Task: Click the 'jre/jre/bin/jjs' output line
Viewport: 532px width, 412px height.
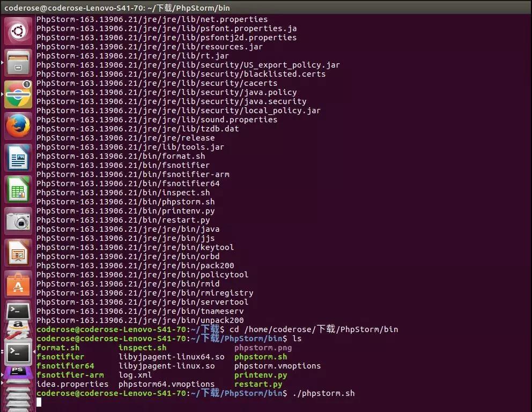Action: point(125,238)
